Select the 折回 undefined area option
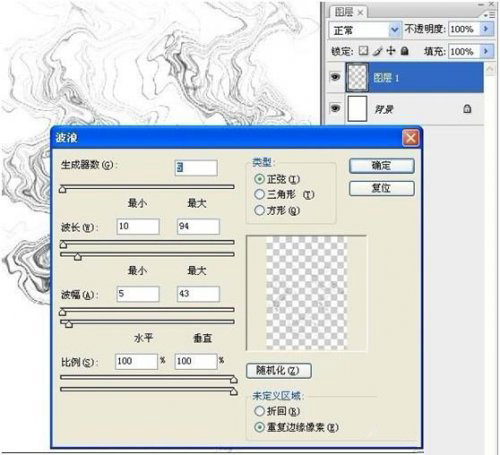The width and height of the screenshot is (500, 455). pyautogui.click(x=259, y=411)
